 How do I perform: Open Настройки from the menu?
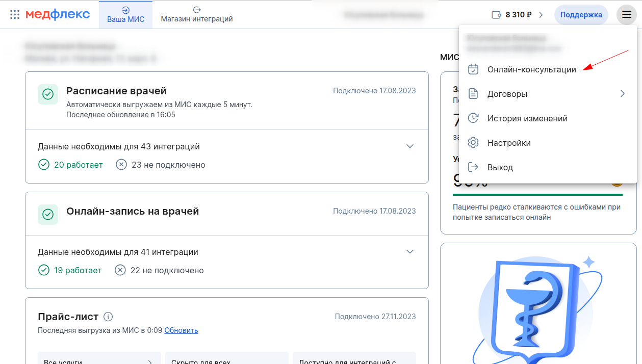coord(508,143)
